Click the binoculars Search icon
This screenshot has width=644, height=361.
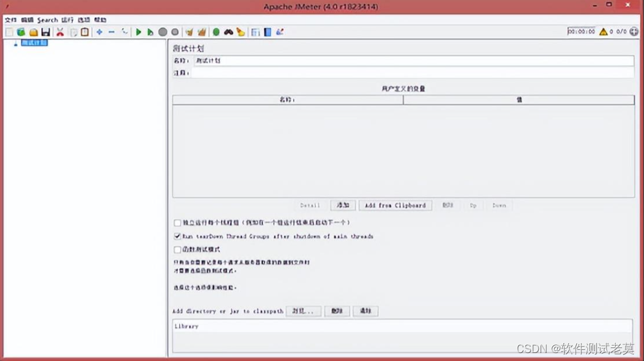pos(228,32)
